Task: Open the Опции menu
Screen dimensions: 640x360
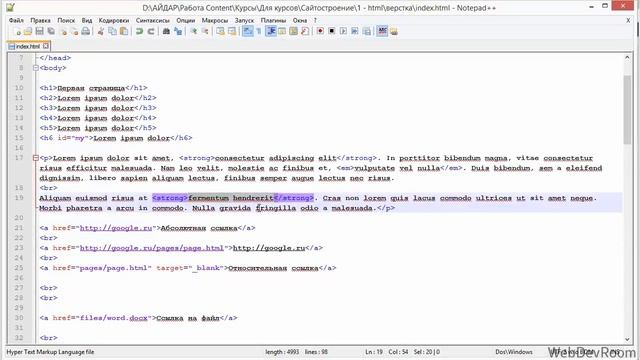Action: 185,20
